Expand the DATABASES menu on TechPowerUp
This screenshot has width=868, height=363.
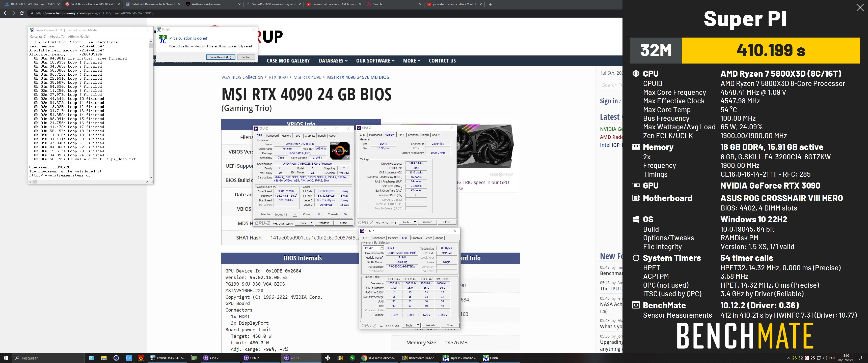(333, 60)
